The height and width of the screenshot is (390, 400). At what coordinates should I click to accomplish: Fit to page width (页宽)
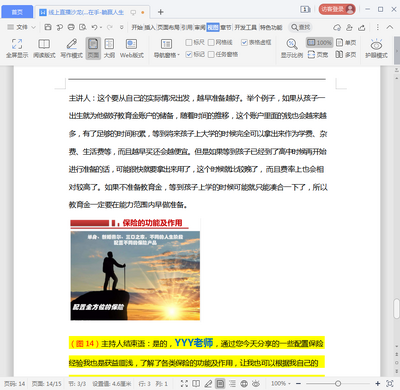[318, 54]
